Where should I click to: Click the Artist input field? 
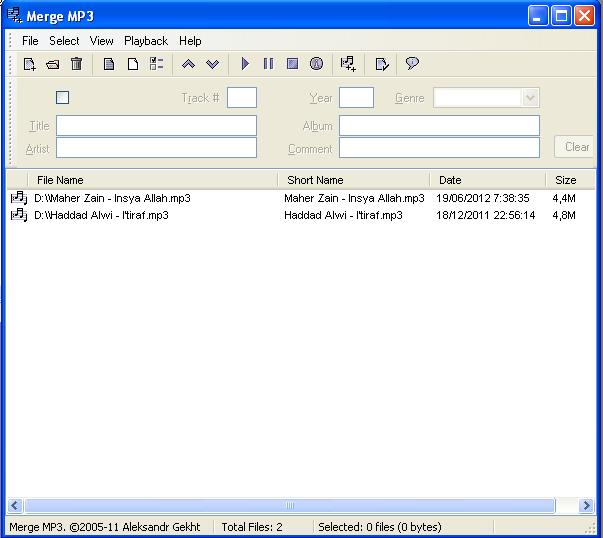(156, 148)
